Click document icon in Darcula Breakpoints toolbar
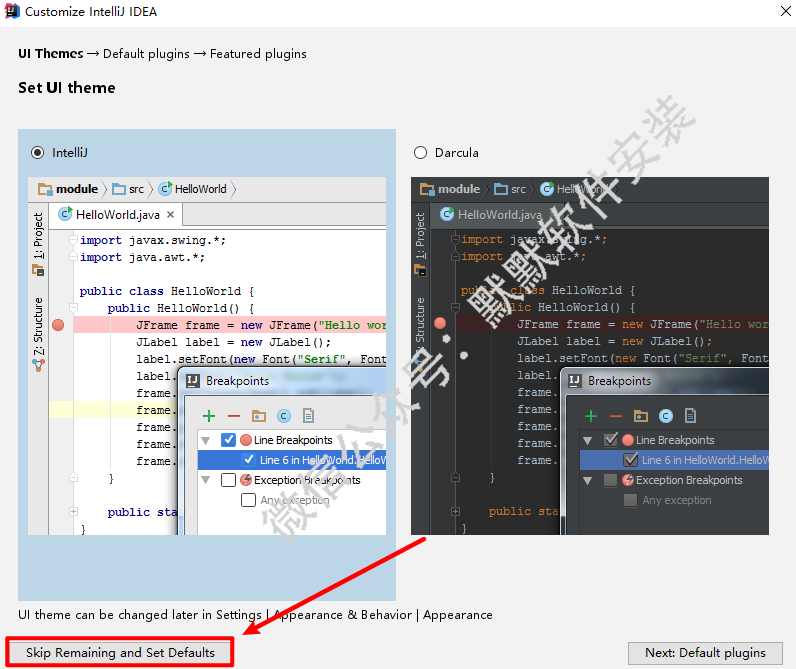Screen dimensions: 796x669 690,416
